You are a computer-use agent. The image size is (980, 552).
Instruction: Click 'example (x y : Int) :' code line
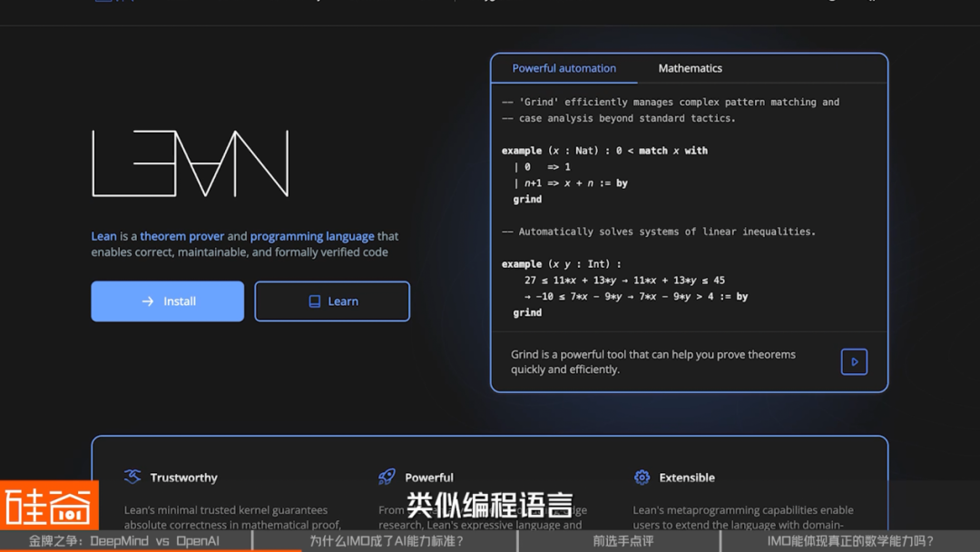[x=562, y=264]
